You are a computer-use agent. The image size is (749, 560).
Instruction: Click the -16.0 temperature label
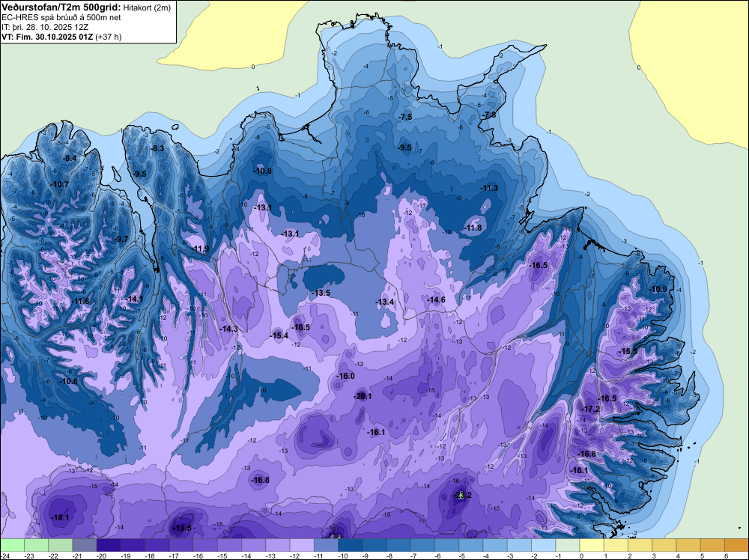(x=345, y=376)
